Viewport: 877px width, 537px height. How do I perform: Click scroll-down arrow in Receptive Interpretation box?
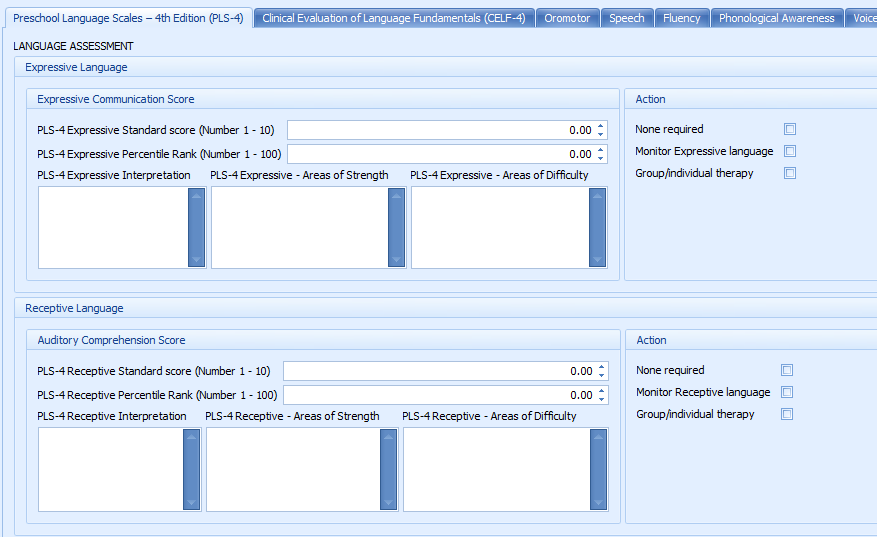tap(191, 502)
